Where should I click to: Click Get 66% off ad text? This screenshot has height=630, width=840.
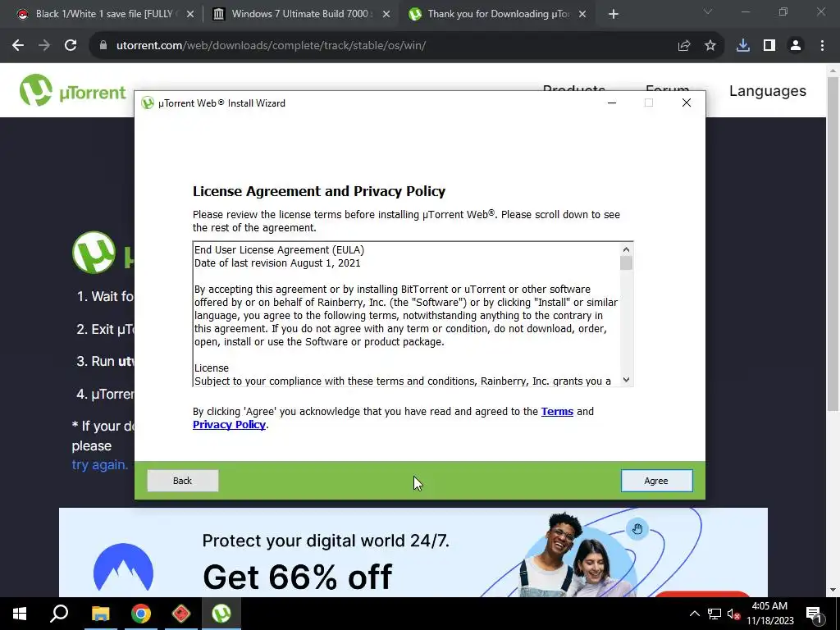pyautogui.click(x=297, y=577)
